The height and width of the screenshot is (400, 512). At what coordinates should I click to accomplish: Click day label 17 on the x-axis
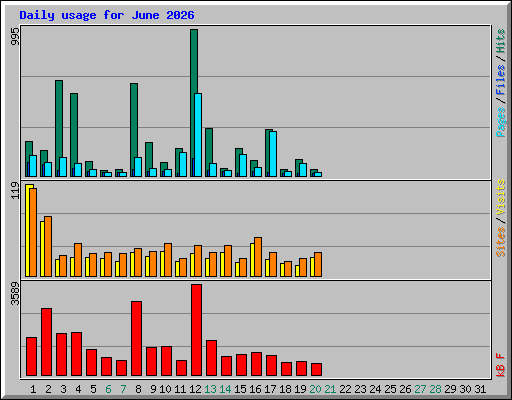point(270,389)
